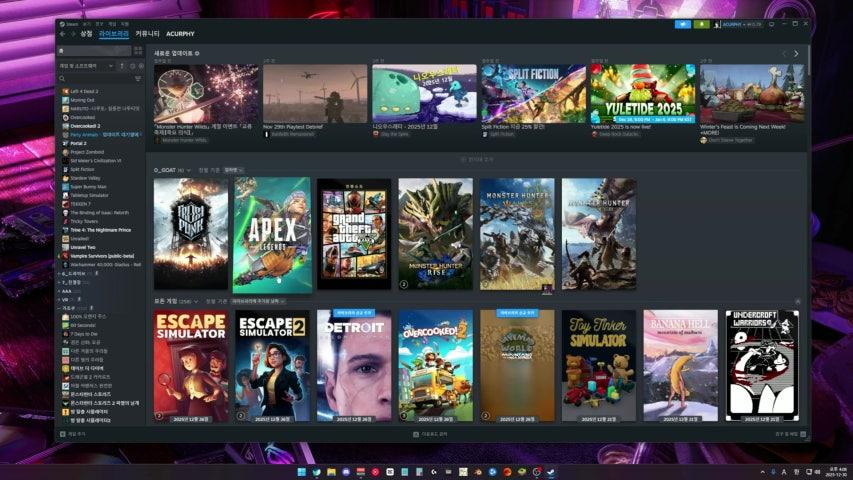Select Portal 2 in sidebar list
853x480 pixels.
[78, 144]
